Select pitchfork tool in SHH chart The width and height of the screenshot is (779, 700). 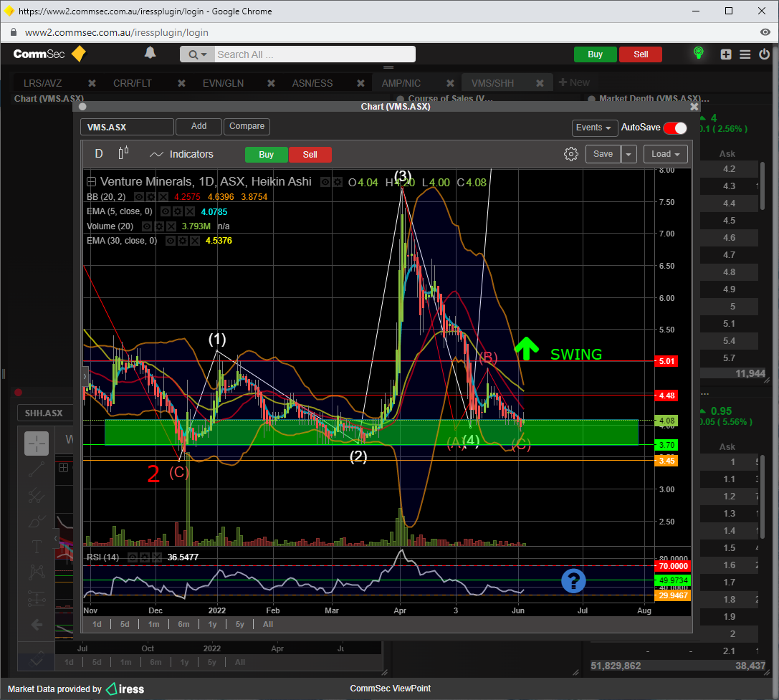tap(37, 495)
